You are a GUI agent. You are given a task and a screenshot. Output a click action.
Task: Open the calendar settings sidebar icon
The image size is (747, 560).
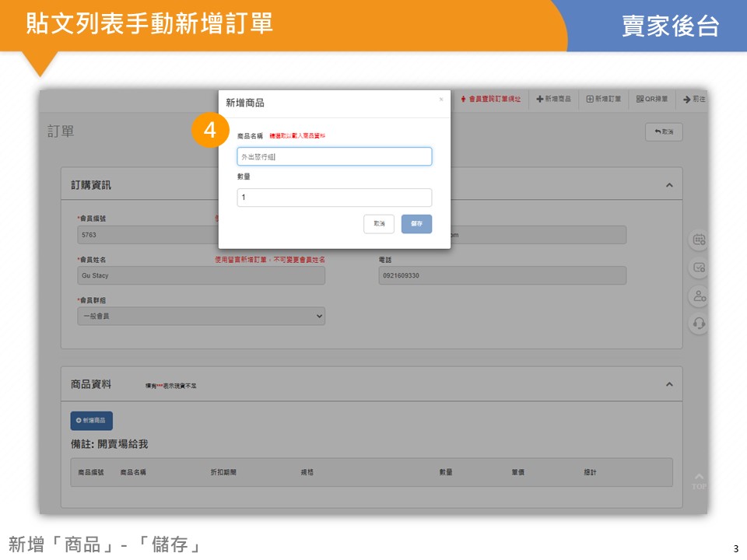click(699, 240)
